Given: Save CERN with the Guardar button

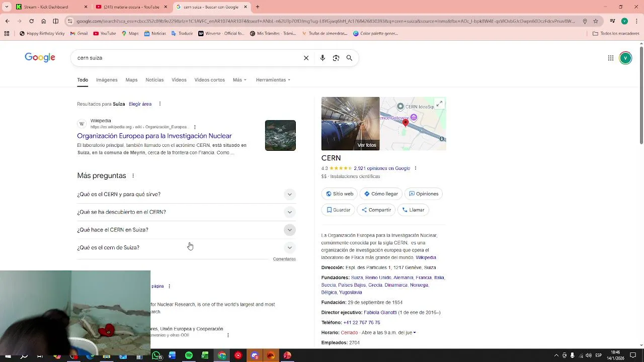Looking at the screenshot, I should point(338,210).
